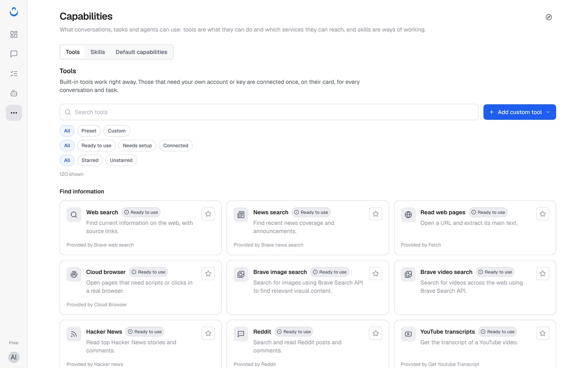Open the Add custom tool dropdown

[519, 112]
